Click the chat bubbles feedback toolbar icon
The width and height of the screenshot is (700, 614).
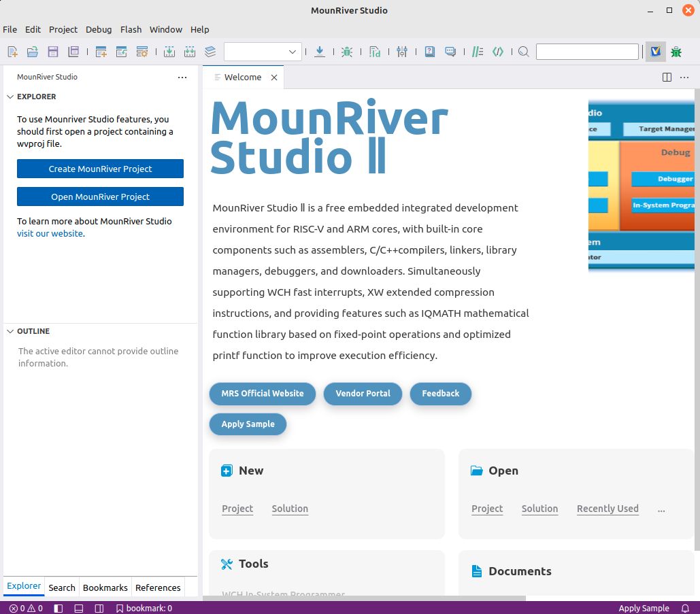450,52
